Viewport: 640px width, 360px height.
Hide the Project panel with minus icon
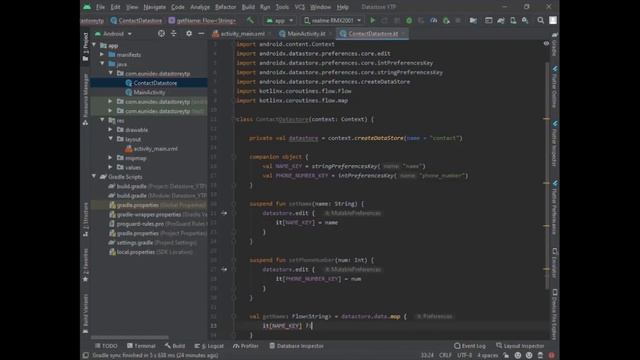tap(201, 33)
